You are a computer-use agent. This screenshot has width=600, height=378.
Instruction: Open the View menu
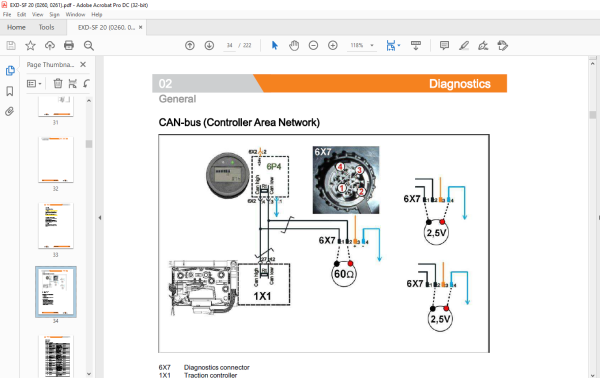click(38, 15)
